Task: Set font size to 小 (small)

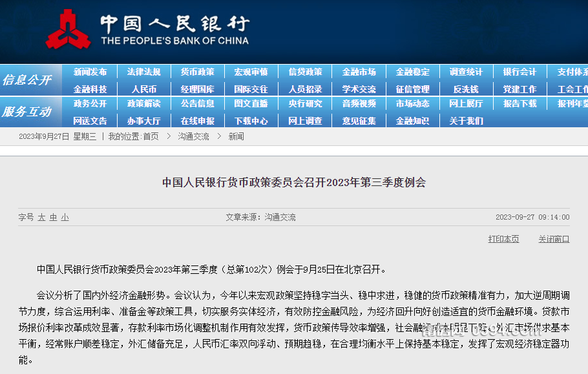Action: [65, 217]
